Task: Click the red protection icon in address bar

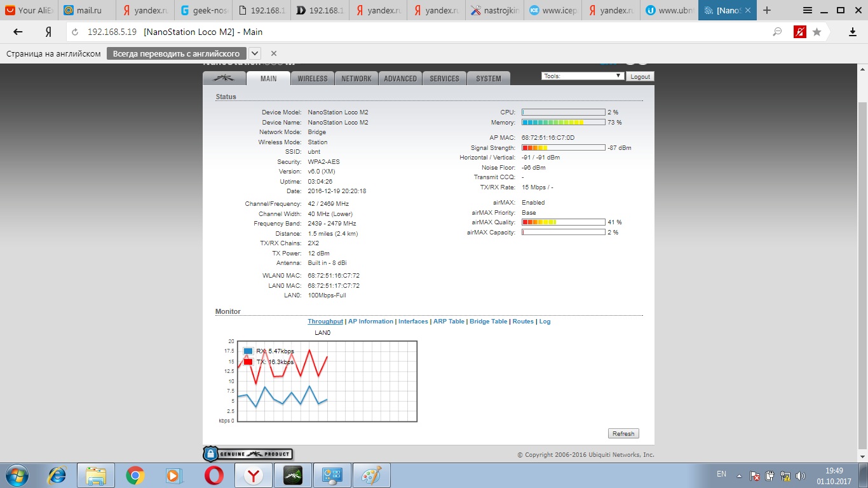Action: point(800,32)
